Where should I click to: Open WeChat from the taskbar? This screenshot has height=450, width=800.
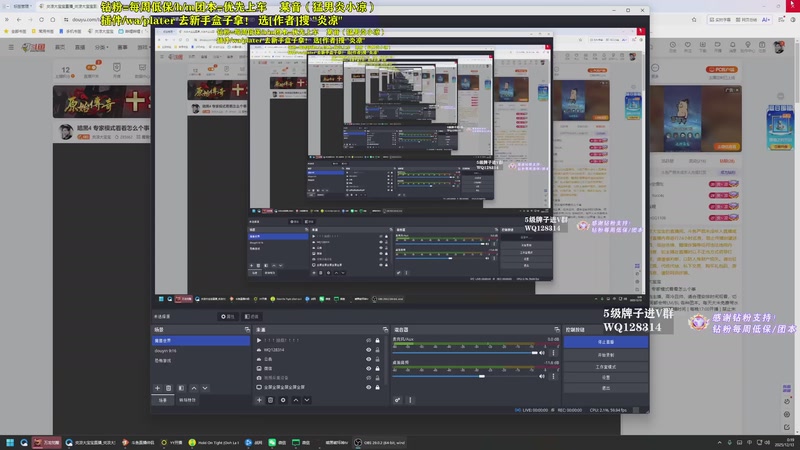click(277, 442)
